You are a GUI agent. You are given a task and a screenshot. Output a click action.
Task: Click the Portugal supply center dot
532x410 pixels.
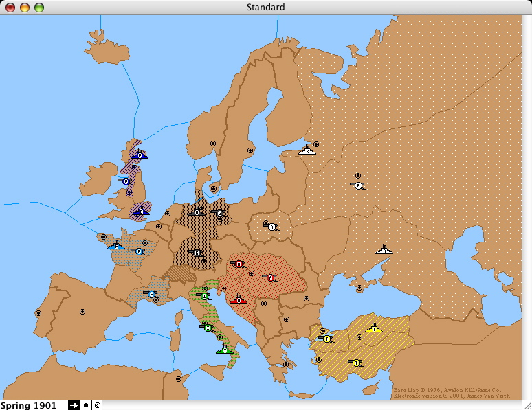tap(38, 313)
